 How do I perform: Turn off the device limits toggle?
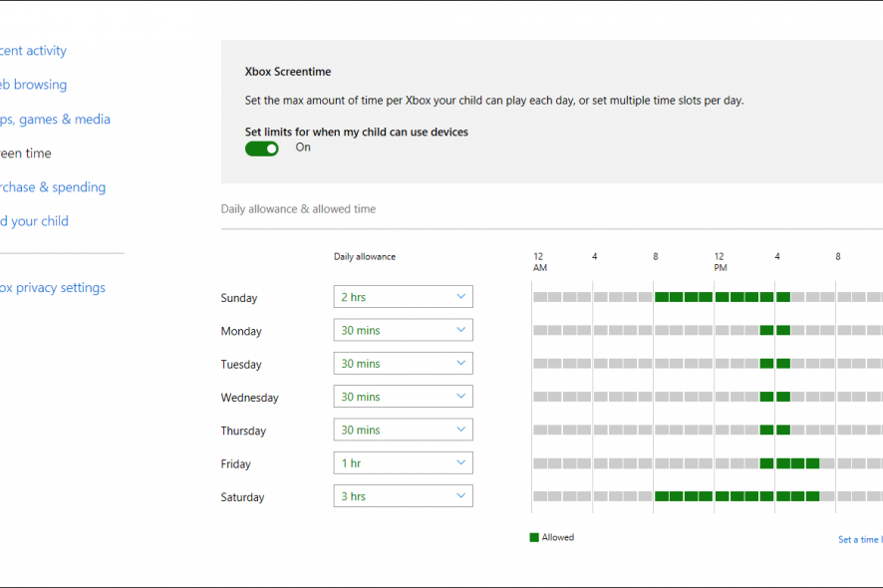point(262,148)
